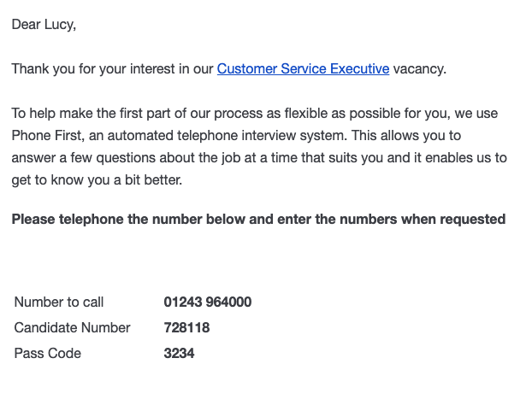The height and width of the screenshot is (411, 532).
Task: Click the words 'enter the numbers when requested'
Action: point(391,220)
